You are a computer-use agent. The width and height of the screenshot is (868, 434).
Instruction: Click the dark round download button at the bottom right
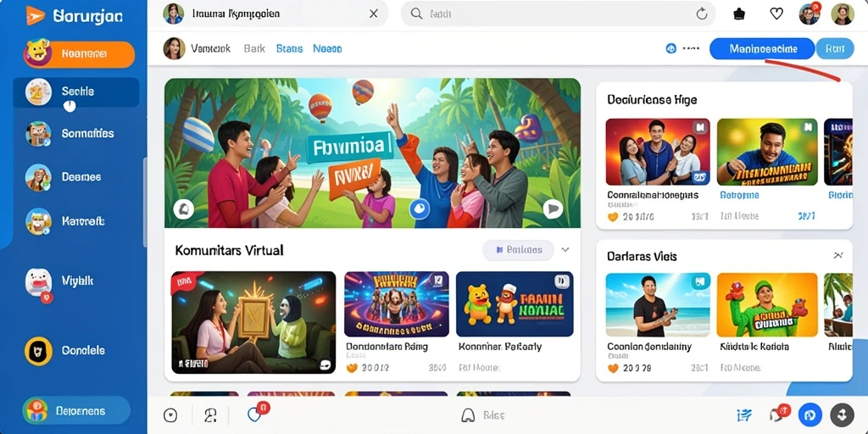842,415
